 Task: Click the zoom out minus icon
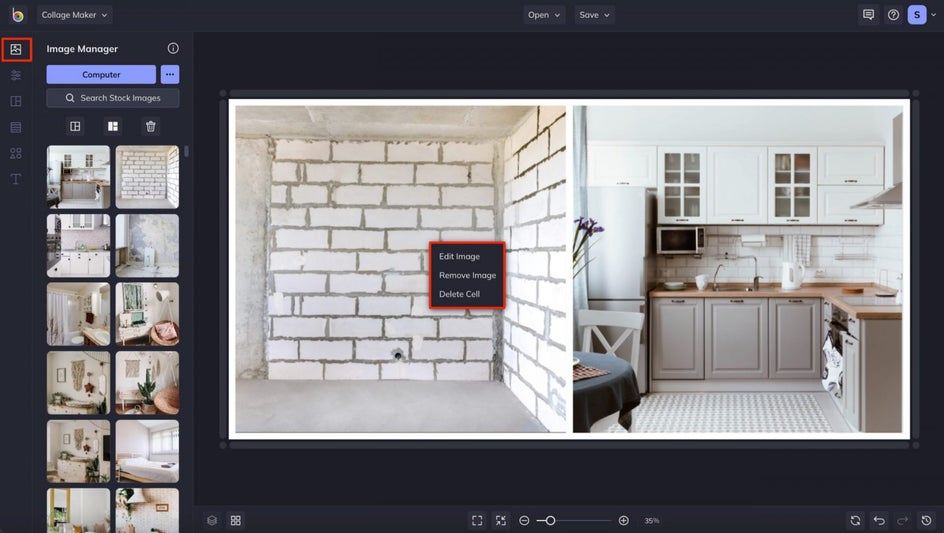coord(524,520)
